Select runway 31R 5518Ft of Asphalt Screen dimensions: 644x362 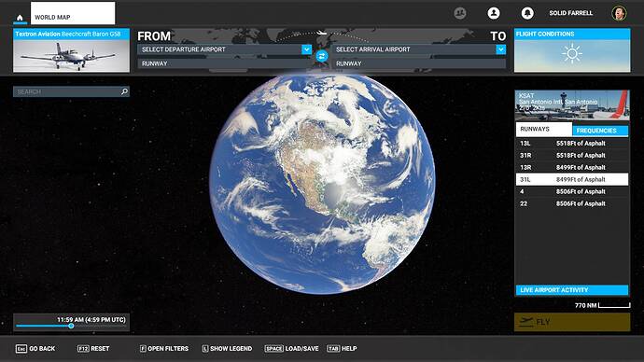point(572,155)
